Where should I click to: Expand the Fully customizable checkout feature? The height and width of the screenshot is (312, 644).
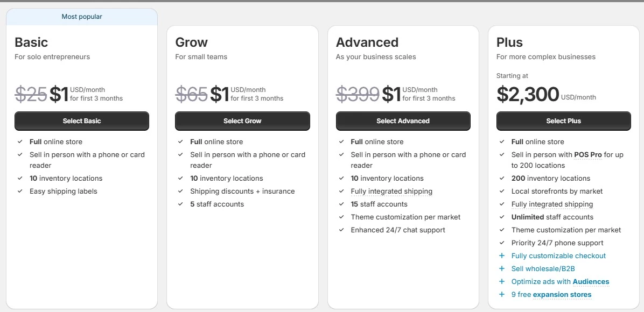tap(558, 256)
